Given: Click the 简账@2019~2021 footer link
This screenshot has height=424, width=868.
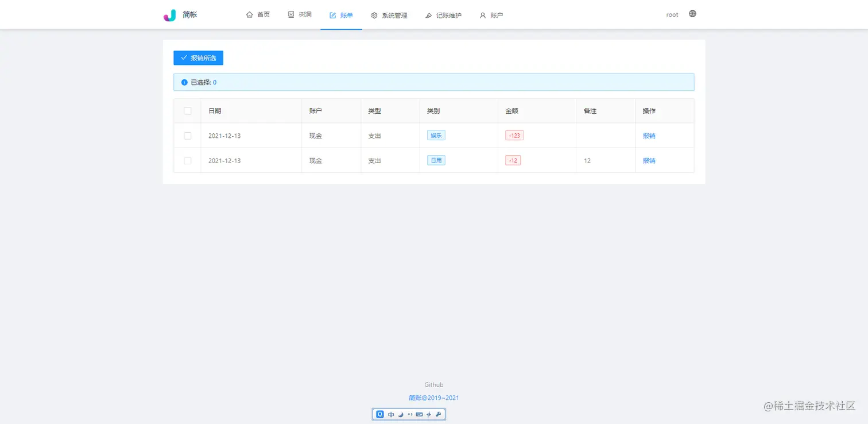Looking at the screenshot, I should 433,398.
